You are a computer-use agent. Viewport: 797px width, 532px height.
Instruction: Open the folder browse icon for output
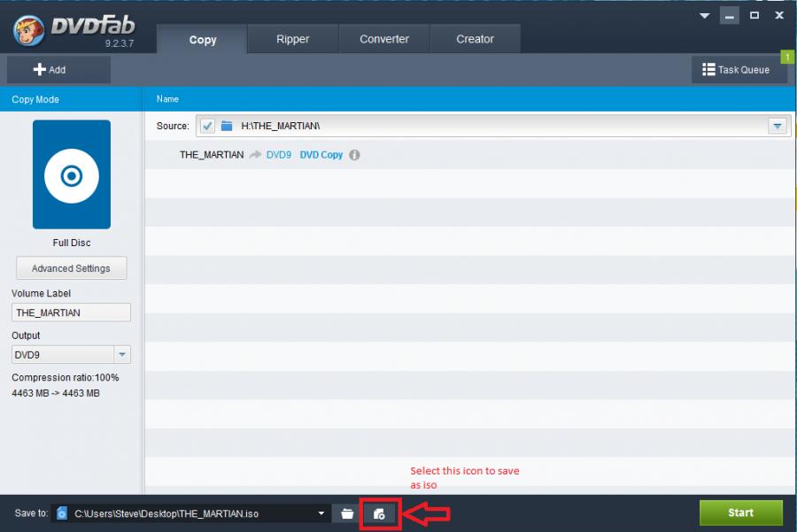[x=347, y=513]
